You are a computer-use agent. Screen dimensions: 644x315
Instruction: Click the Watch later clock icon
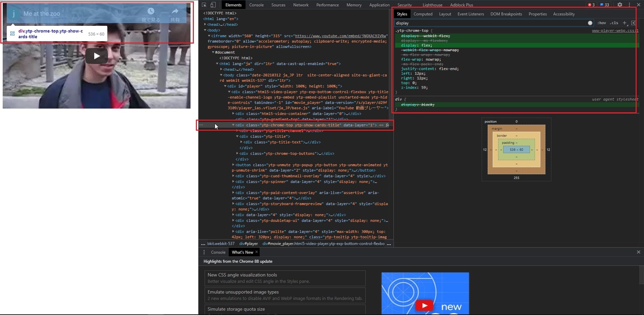click(x=151, y=11)
